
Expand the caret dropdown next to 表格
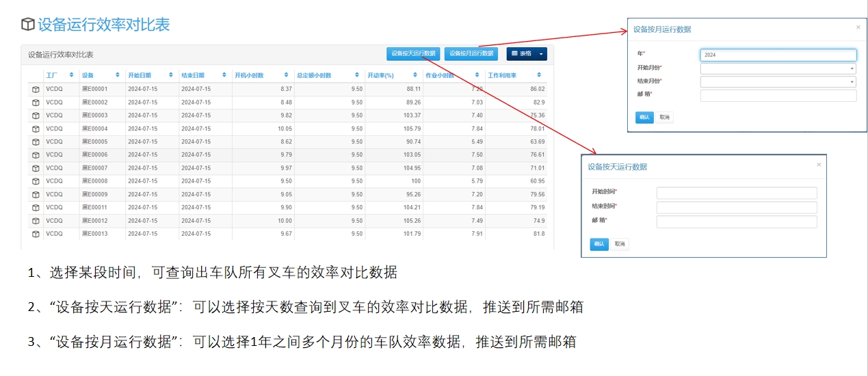click(541, 53)
